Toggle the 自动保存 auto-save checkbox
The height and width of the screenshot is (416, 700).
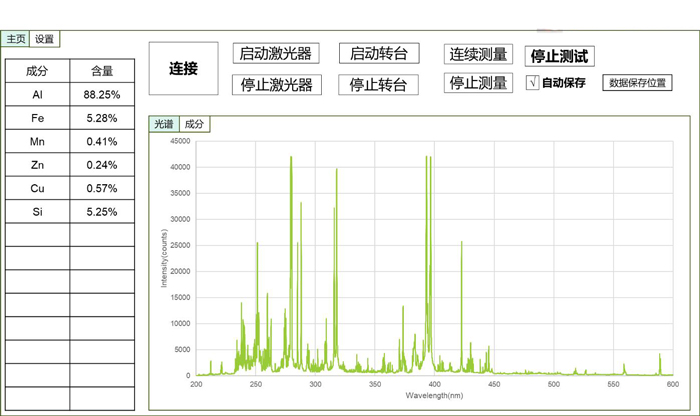point(533,83)
